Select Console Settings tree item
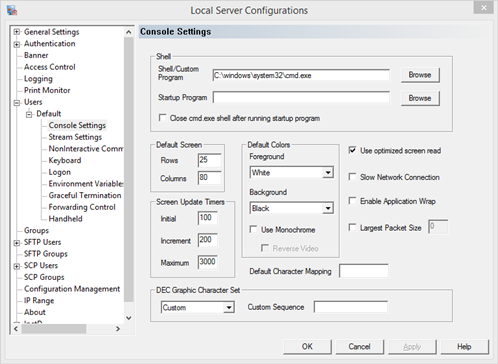 tap(77, 125)
